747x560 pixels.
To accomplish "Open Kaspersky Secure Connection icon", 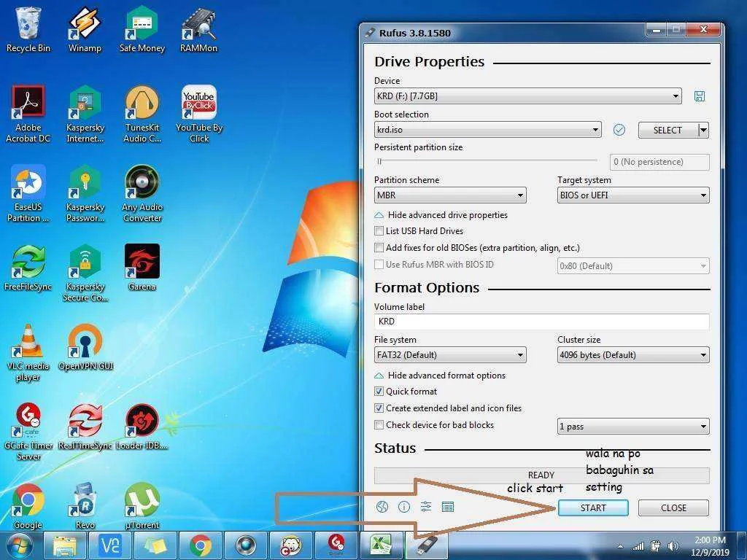I will (85, 273).
